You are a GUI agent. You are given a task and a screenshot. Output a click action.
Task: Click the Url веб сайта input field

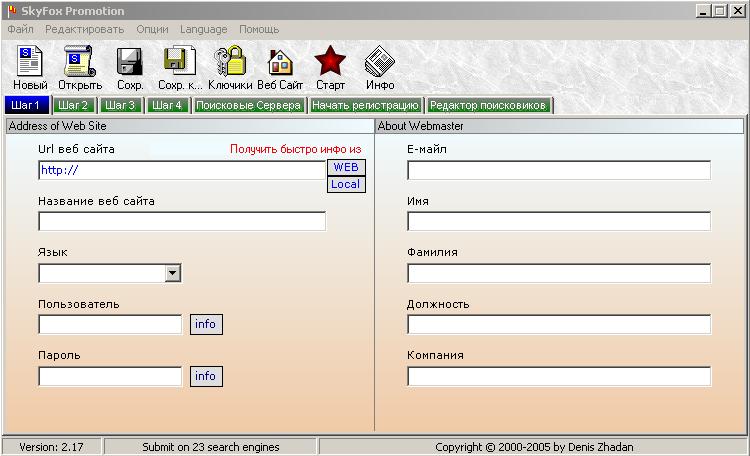pyautogui.click(x=182, y=170)
